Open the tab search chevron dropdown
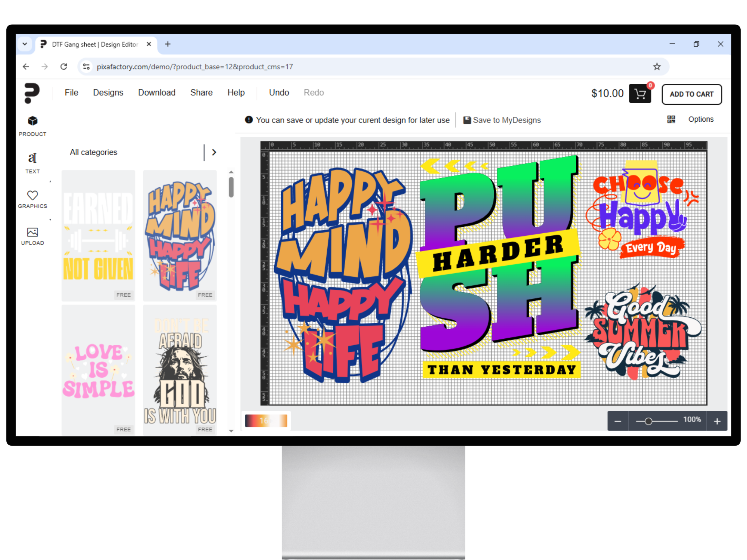 pos(25,44)
